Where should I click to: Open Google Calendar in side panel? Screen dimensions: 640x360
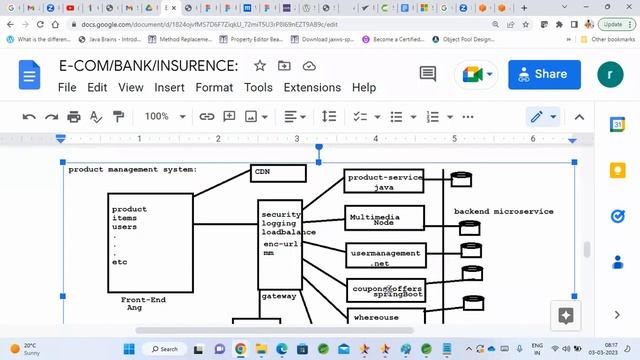tap(618, 124)
